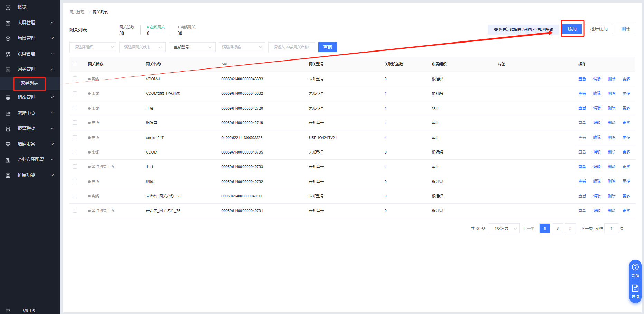The image size is (644, 314).
Task: Select the checkbox for usr-io424T gateway
Action: (75, 137)
